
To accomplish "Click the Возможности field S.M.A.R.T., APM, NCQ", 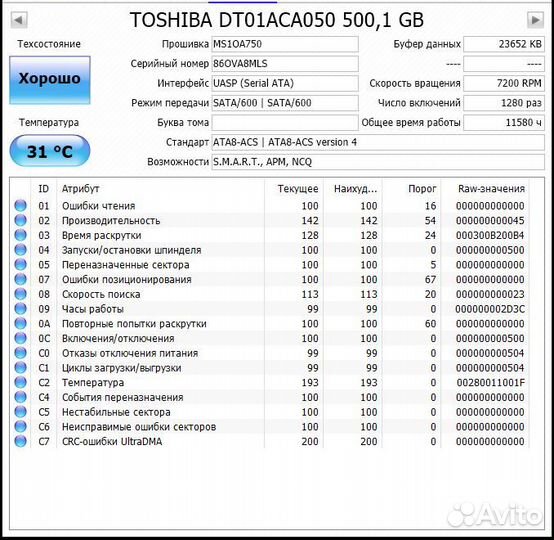I will pyautogui.click(x=378, y=162).
